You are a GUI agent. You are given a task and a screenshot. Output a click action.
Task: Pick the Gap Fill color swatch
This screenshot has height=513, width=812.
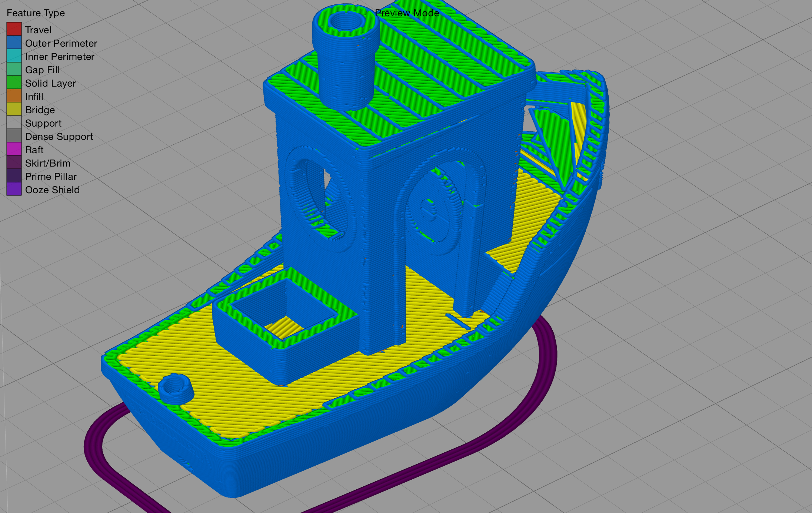click(14, 69)
